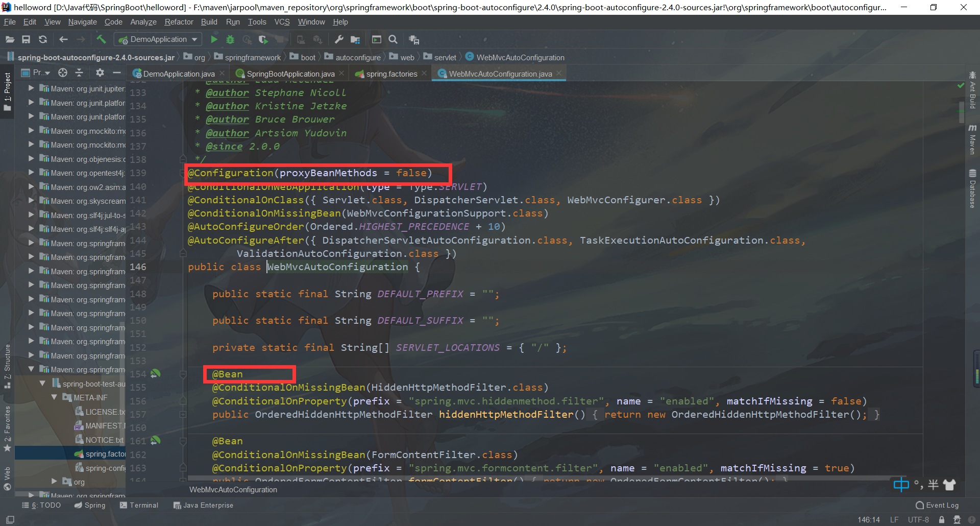Screen dimensions: 980x526
Task: Click the Chinese input mode icon
Action: (x=901, y=484)
